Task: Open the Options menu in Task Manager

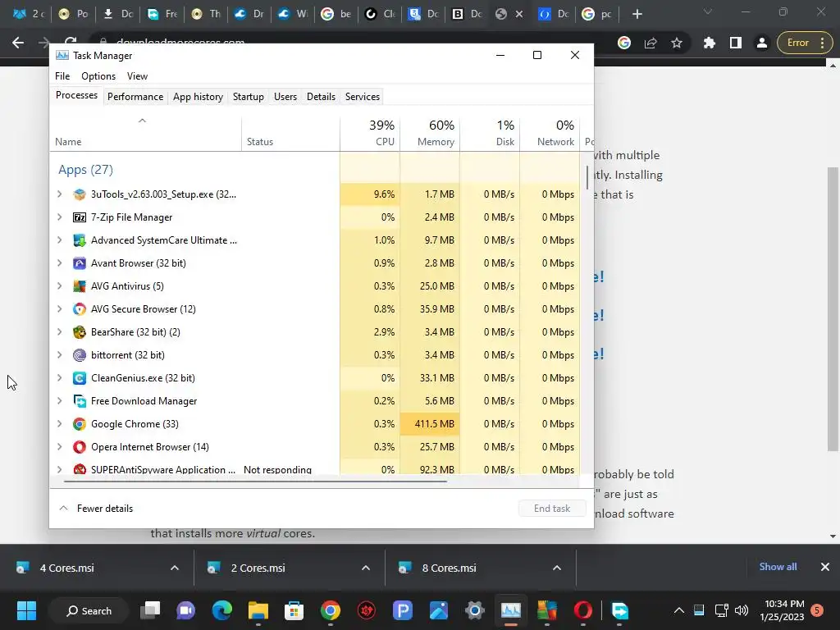Action: (x=98, y=76)
